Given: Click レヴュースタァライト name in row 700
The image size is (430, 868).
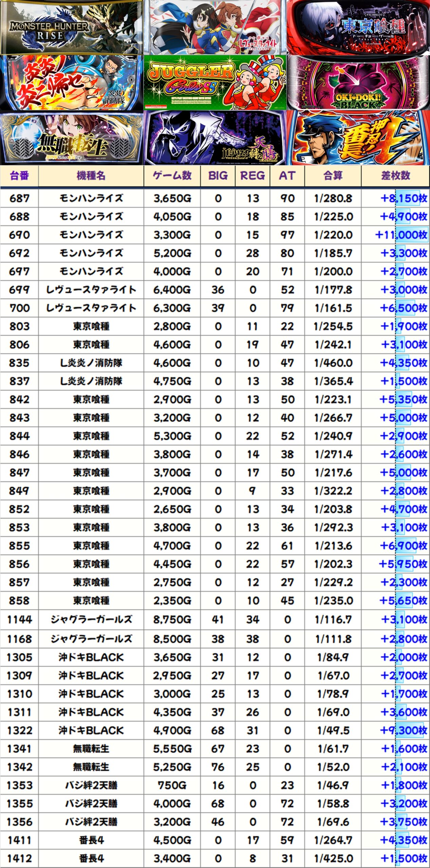Looking at the screenshot, I should click(x=91, y=308).
